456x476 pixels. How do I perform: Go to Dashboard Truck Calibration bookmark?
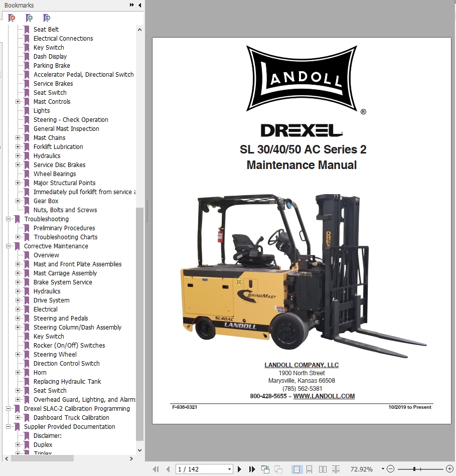click(71, 418)
